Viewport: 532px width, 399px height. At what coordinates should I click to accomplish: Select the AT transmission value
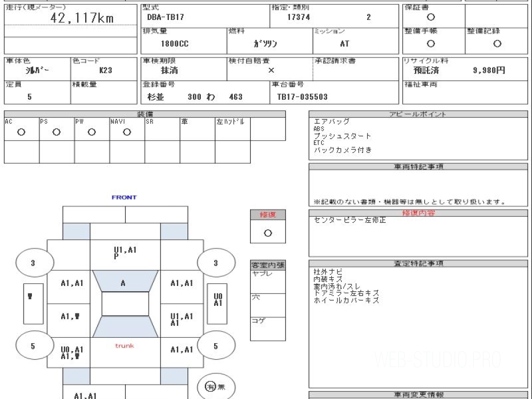(344, 44)
